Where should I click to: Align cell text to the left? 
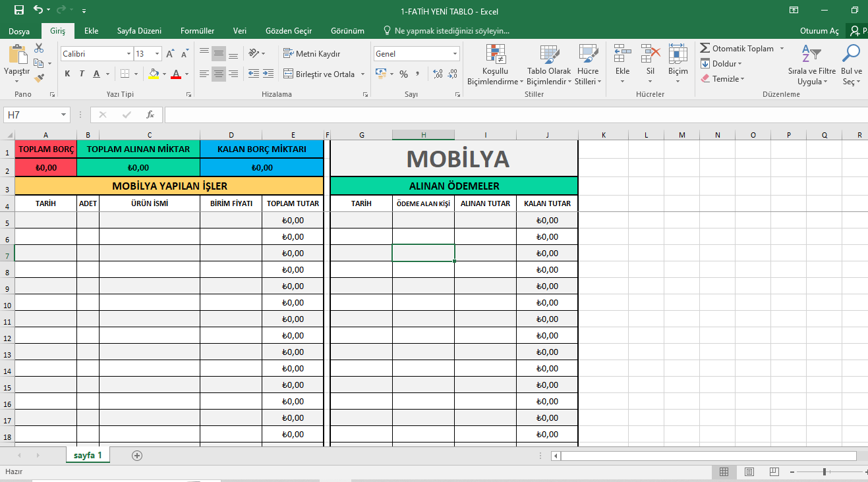[x=204, y=74]
